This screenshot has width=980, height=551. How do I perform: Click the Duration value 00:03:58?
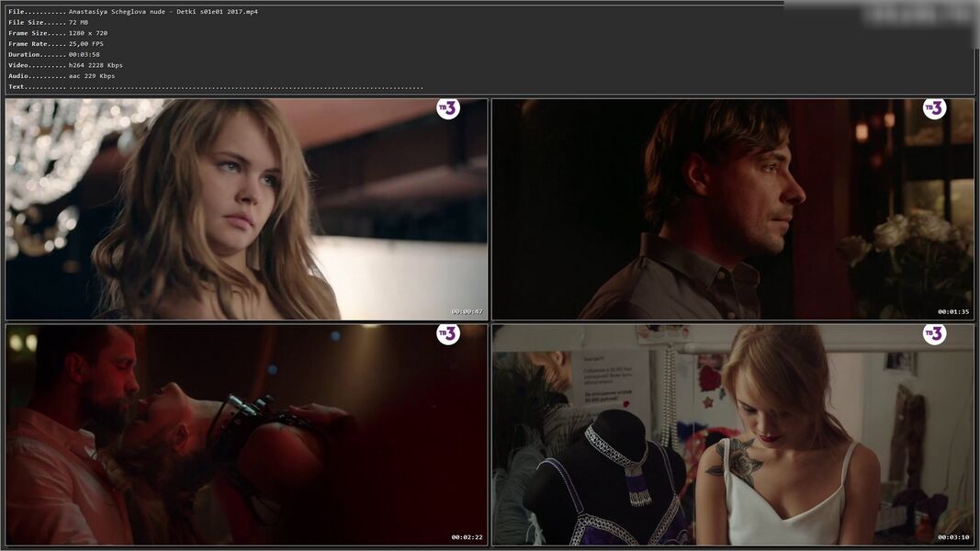point(84,54)
